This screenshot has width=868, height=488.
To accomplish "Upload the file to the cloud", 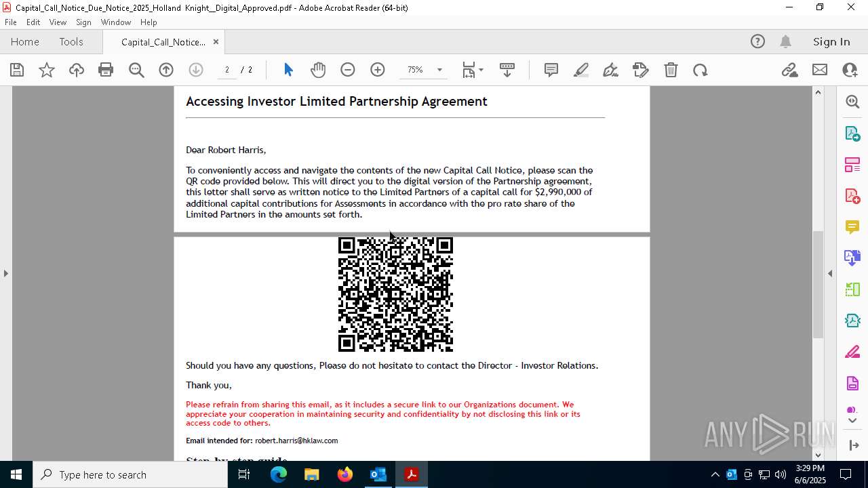I will click(x=77, y=70).
